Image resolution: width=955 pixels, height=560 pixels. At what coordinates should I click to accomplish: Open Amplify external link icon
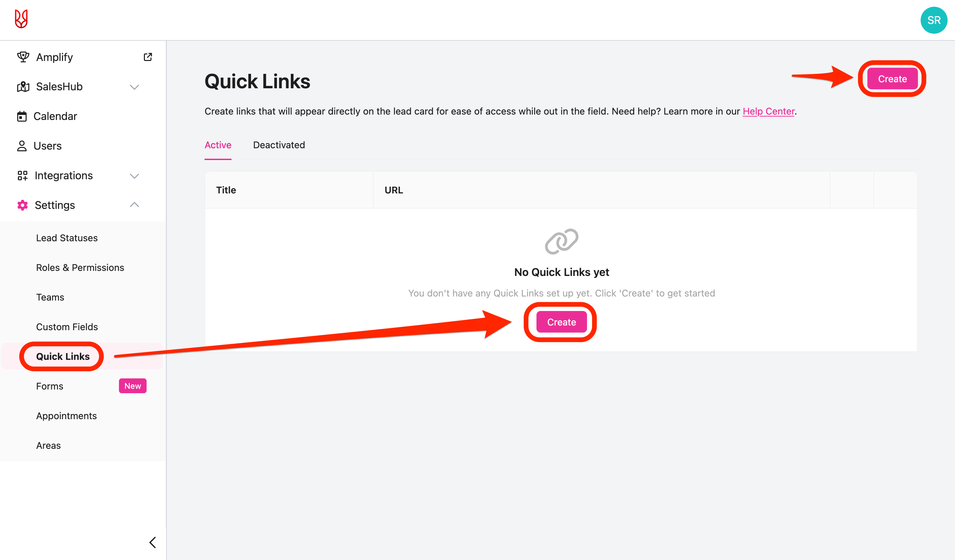click(148, 57)
